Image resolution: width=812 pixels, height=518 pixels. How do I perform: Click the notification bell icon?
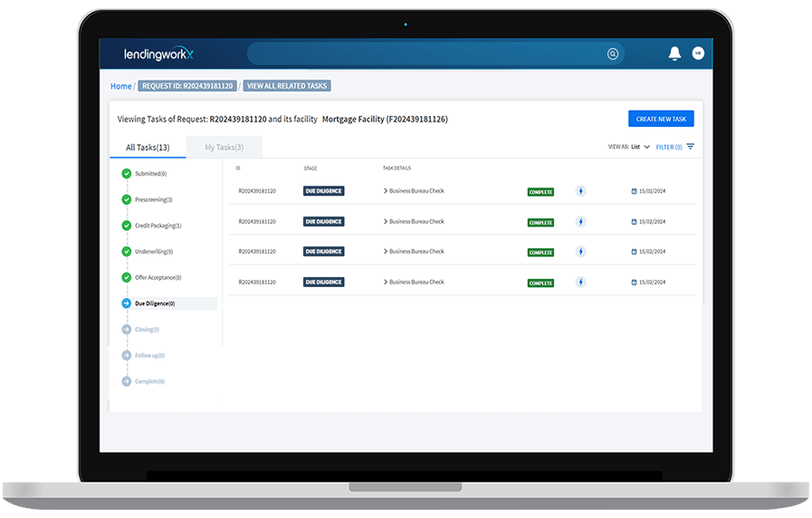pyautogui.click(x=674, y=53)
